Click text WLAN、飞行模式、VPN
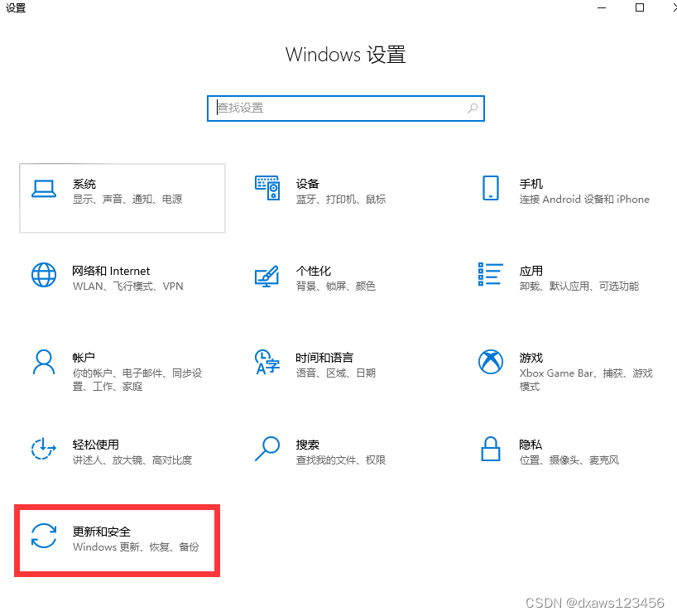This screenshot has height=616, width=677. tap(127, 286)
